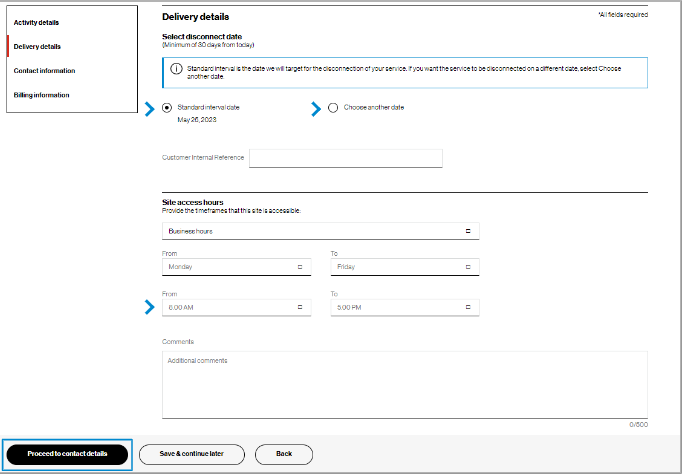
Task: Click the Customer Internal Reference field
Action: 345,158
